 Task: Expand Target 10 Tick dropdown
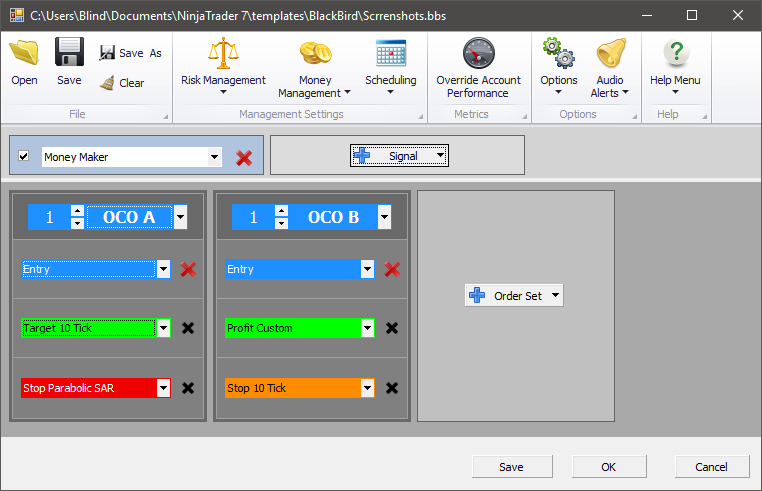click(163, 328)
